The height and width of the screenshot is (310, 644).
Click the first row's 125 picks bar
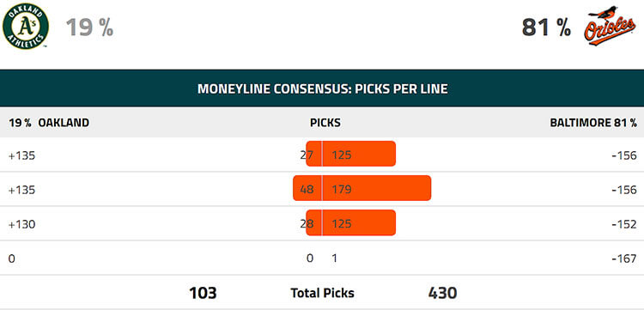click(x=359, y=154)
